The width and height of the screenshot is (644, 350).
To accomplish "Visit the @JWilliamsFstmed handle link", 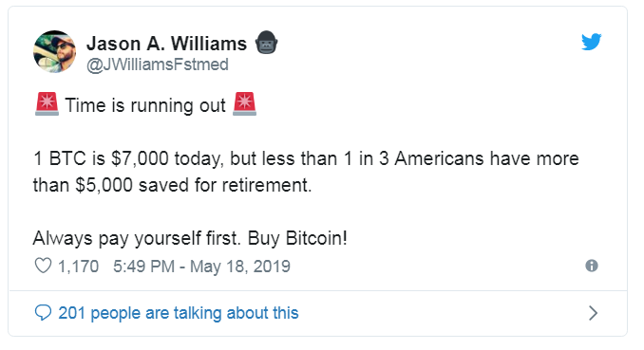I will [x=158, y=64].
